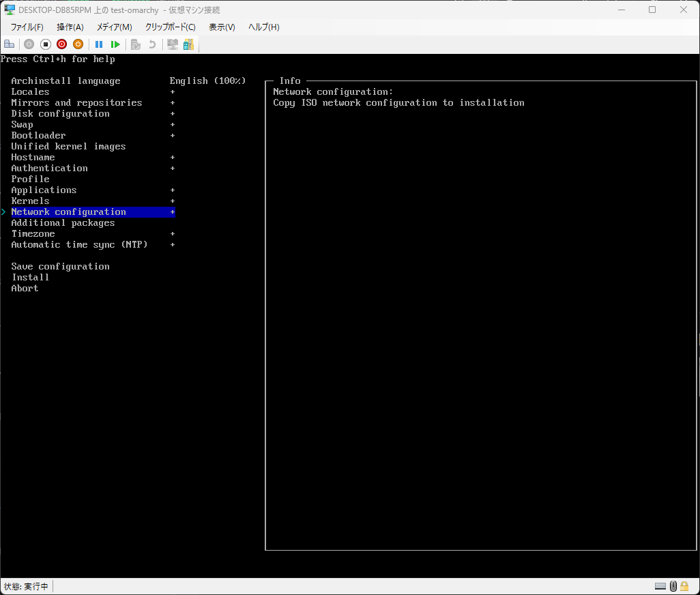Viewport: 700px width, 595px height.
Task: Click the VM connection title bar icon
Action: (x=10, y=10)
